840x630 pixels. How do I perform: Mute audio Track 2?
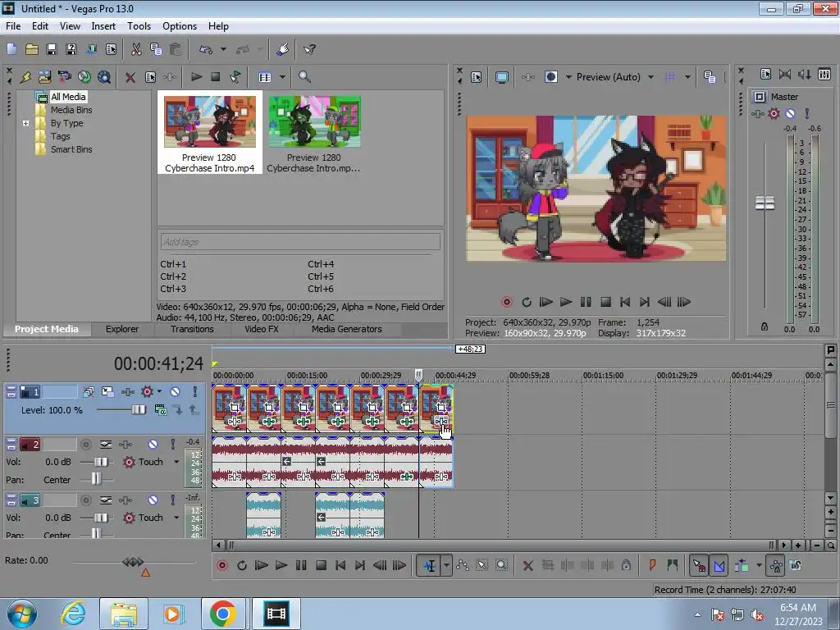point(153,444)
